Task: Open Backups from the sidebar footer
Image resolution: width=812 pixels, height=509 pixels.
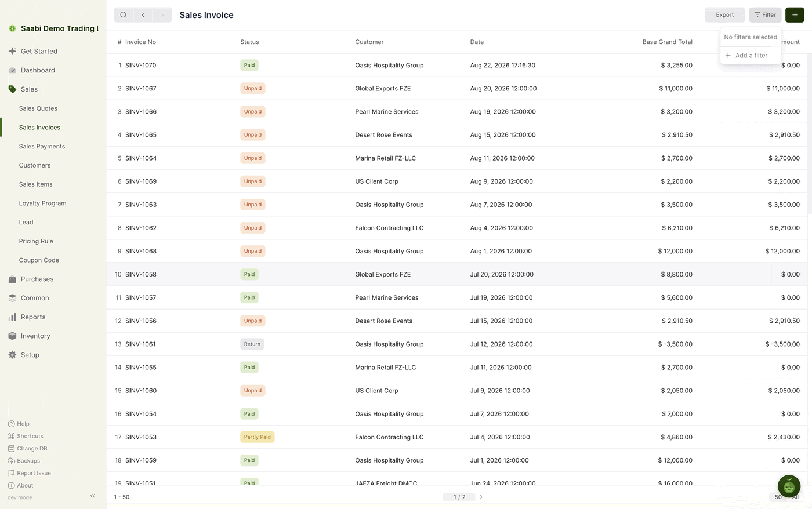Action: click(24, 461)
